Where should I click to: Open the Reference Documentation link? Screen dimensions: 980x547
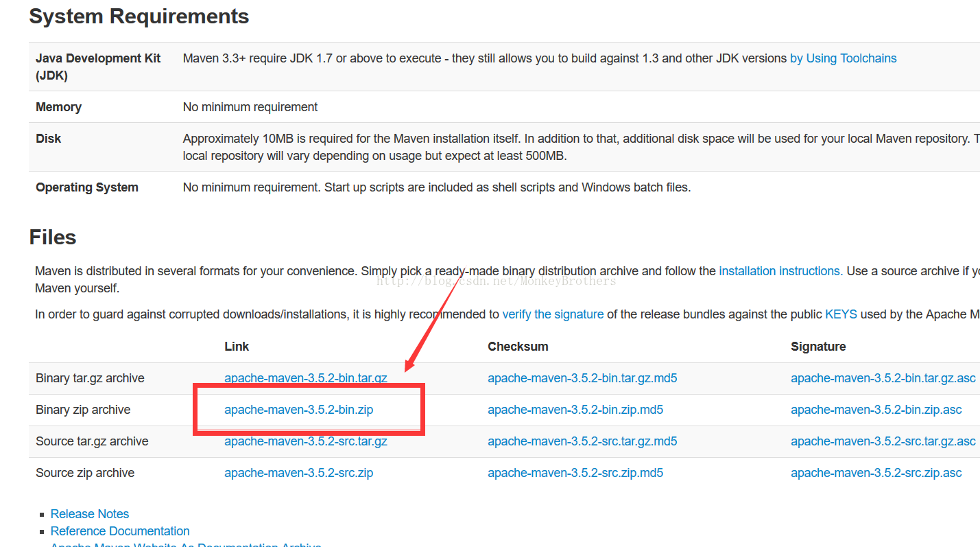pos(120,531)
